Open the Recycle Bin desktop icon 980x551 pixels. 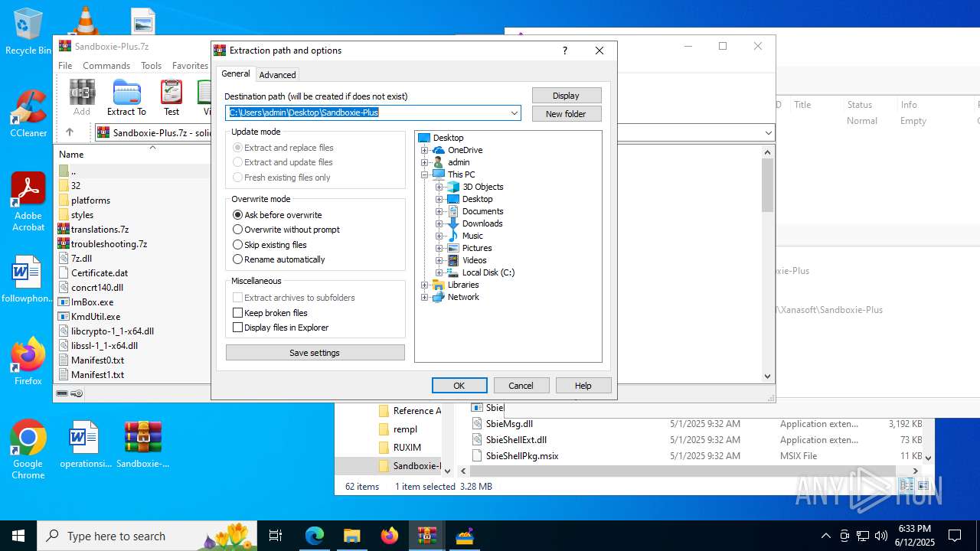coord(28,32)
